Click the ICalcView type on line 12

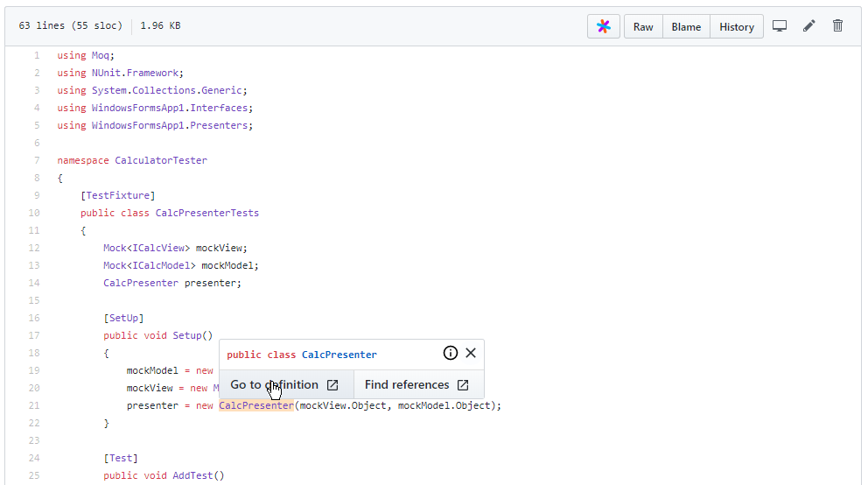pos(161,248)
